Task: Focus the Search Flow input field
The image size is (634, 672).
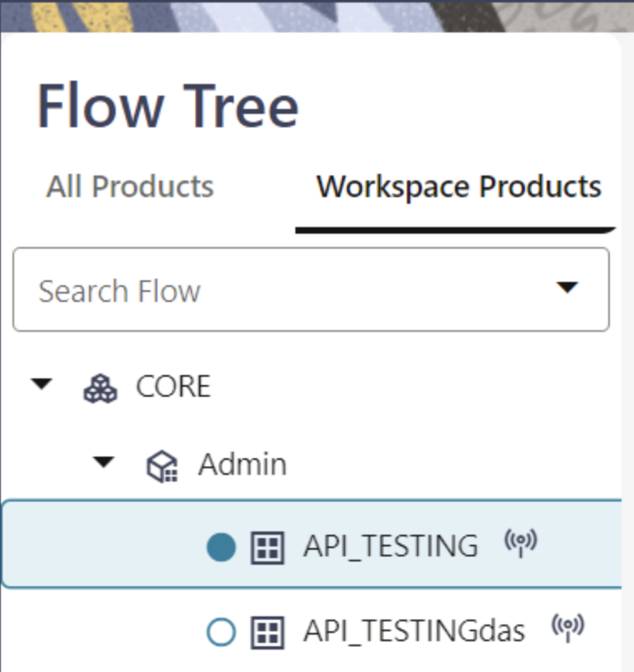Action: coord(283,290)
